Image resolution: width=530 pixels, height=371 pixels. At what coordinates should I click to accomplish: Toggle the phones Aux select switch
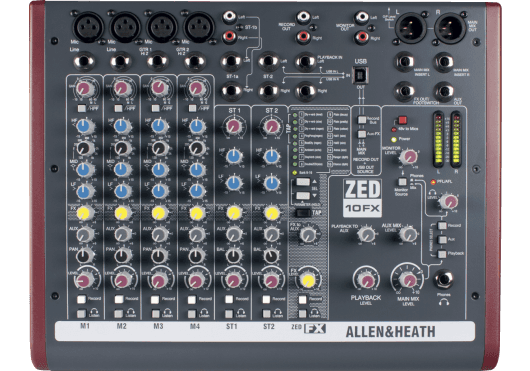point(442,240)
